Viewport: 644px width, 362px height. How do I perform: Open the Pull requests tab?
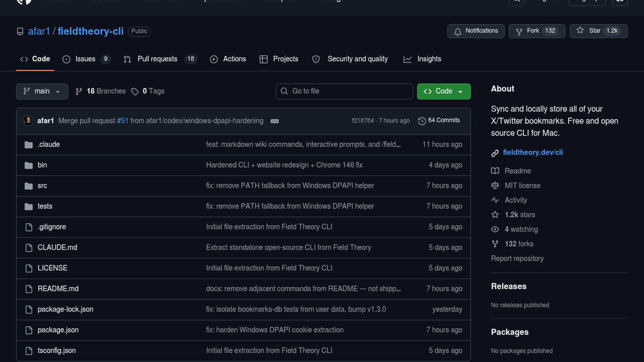point(157,59)
